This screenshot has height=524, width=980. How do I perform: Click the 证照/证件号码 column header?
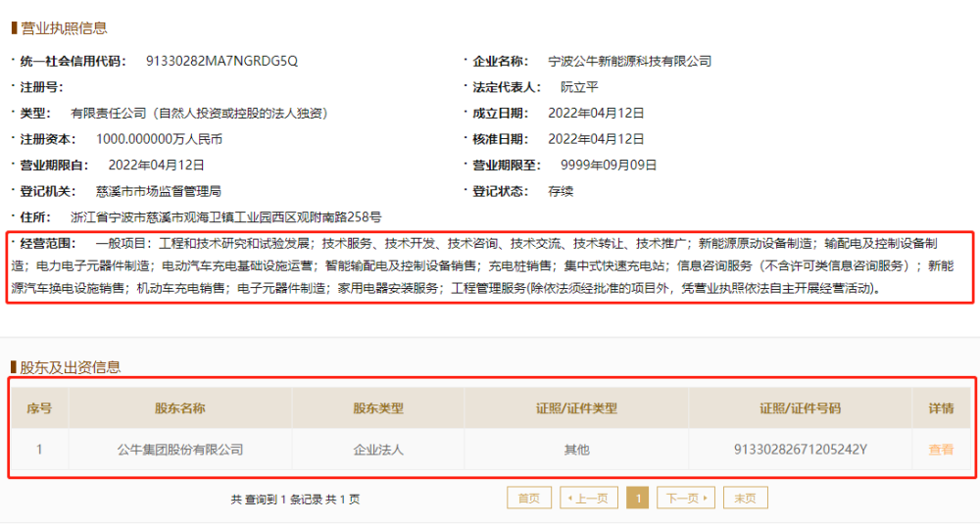pos(800,408)
